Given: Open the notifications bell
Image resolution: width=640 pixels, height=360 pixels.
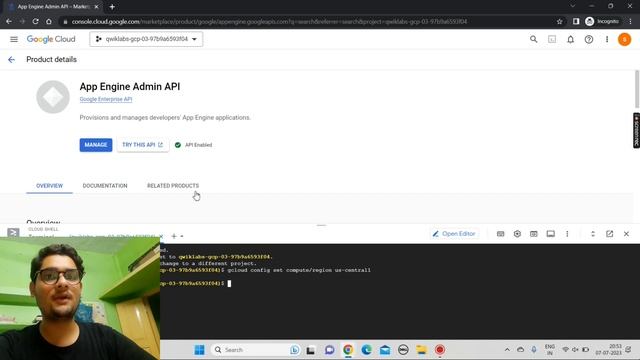Looking at the screenshot, I should [570, 39].
